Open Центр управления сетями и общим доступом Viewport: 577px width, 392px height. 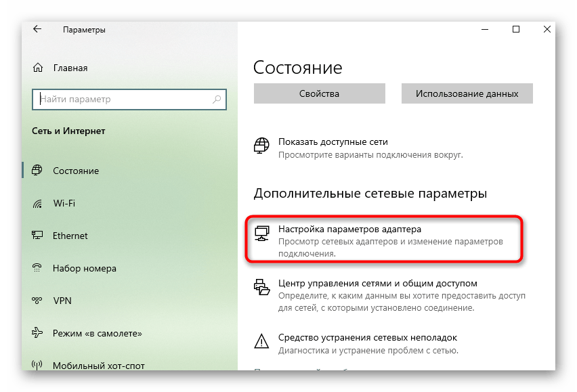tap(377, 283)
